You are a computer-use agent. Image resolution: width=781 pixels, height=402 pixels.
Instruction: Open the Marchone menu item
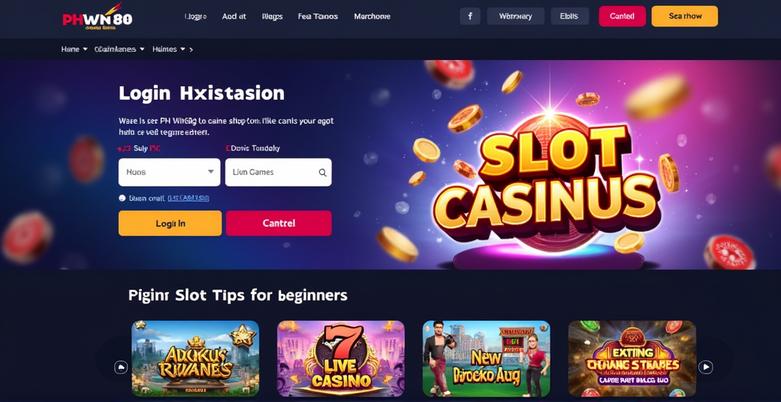(372, 16)
